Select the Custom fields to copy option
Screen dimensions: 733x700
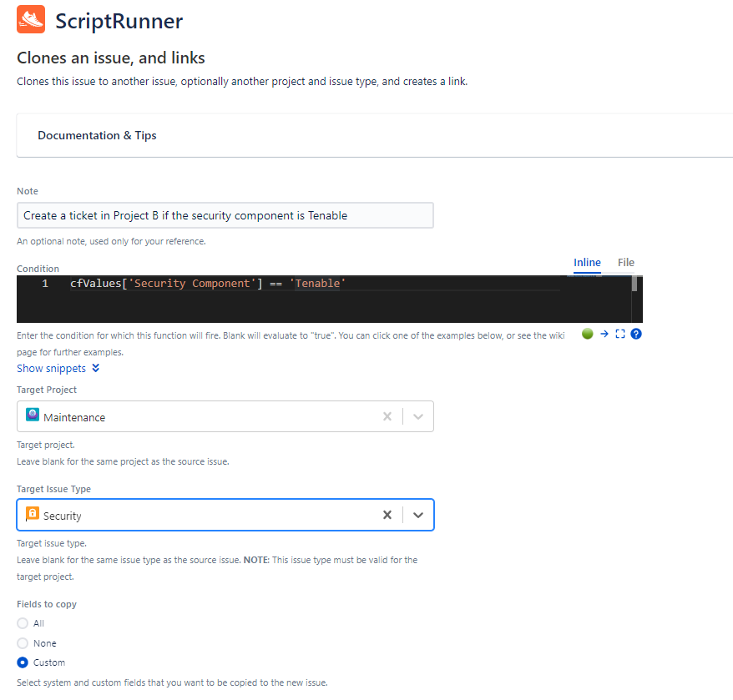pyautogui.click(x=23, y=662)
